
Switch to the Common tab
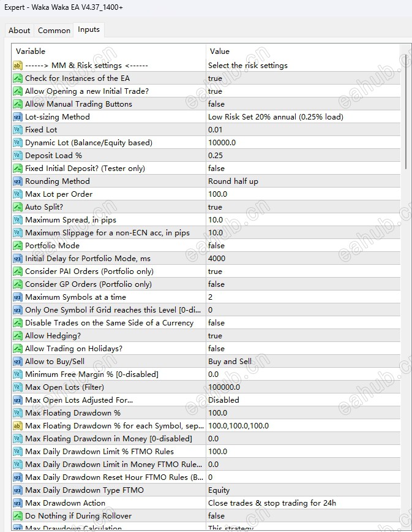54,30
